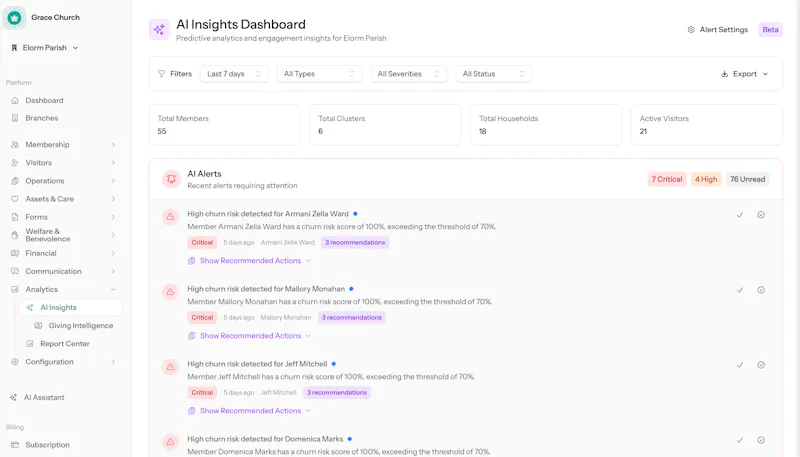
Task: Open Alert Settings
Action: pos(717,30)
